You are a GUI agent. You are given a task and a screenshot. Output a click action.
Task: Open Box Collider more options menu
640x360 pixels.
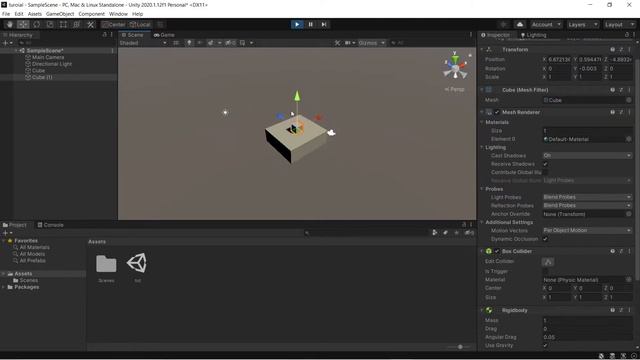point(629,251)
